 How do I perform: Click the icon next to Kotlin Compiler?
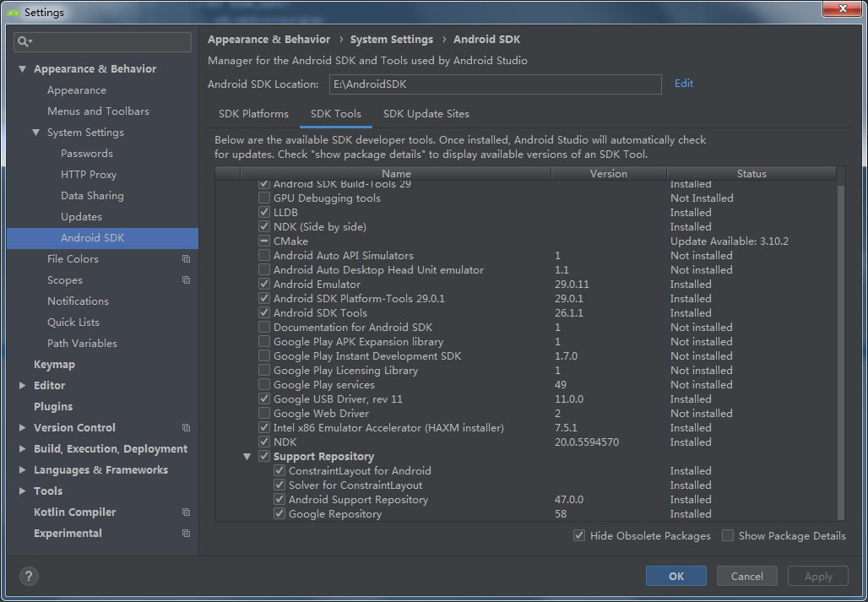[185, 512]
